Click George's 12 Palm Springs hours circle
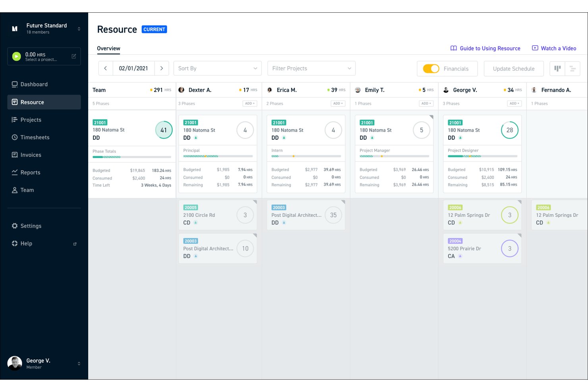The image size is (588, 392). pos(510,215)
